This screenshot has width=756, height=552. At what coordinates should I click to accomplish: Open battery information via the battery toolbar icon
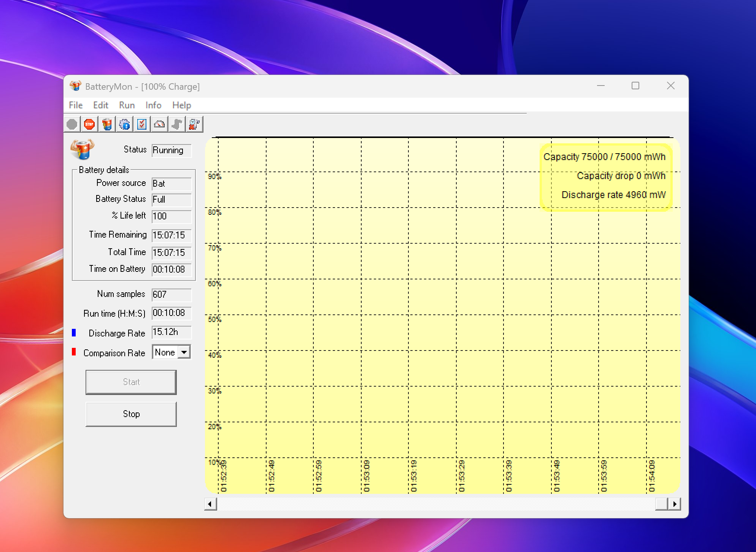pyautogui.click(x=107, y=124)
